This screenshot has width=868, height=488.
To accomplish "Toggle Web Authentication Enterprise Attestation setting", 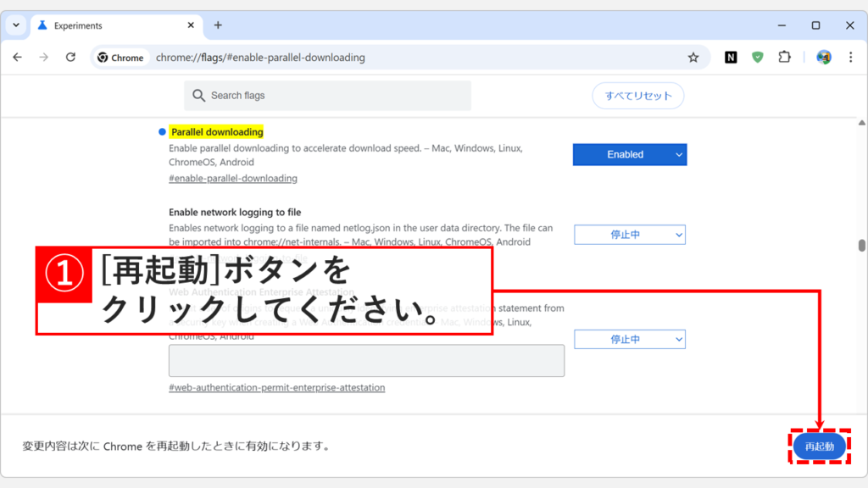I will [629, 339].
